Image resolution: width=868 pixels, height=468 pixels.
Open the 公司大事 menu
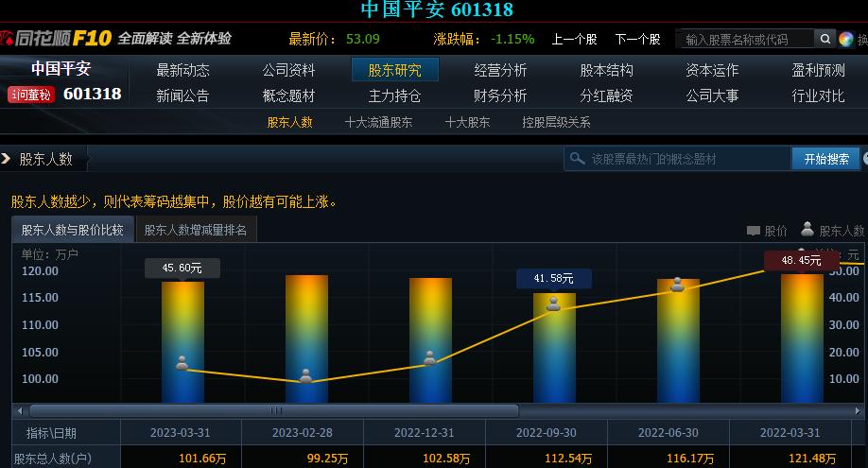[712, 95]
